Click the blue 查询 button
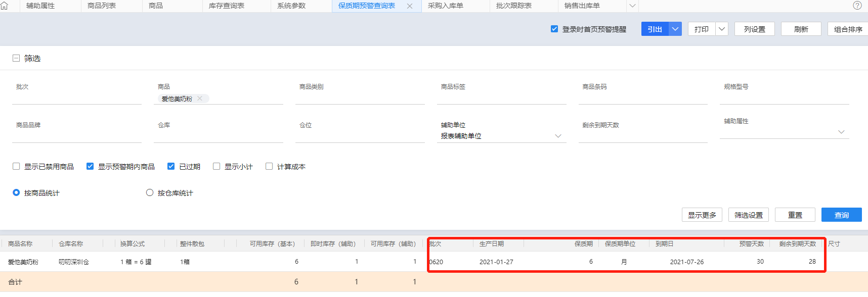 (841, 215)
